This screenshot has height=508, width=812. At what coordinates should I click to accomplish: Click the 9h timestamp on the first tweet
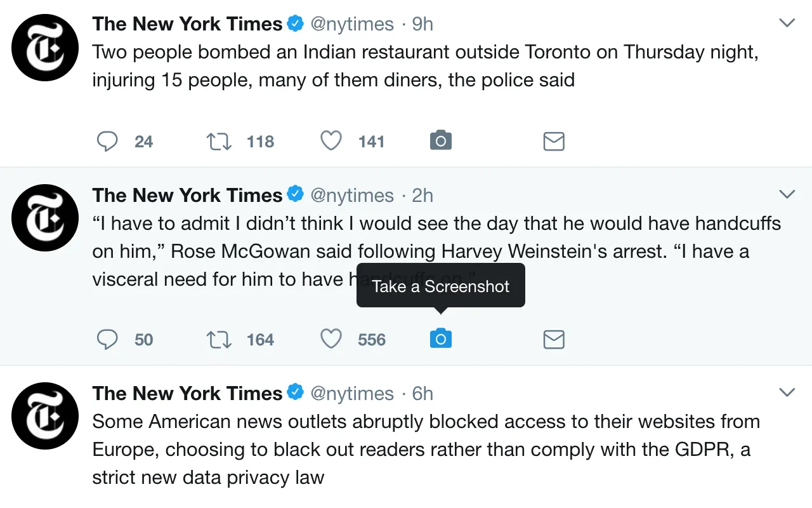click(x=422, y=23)
